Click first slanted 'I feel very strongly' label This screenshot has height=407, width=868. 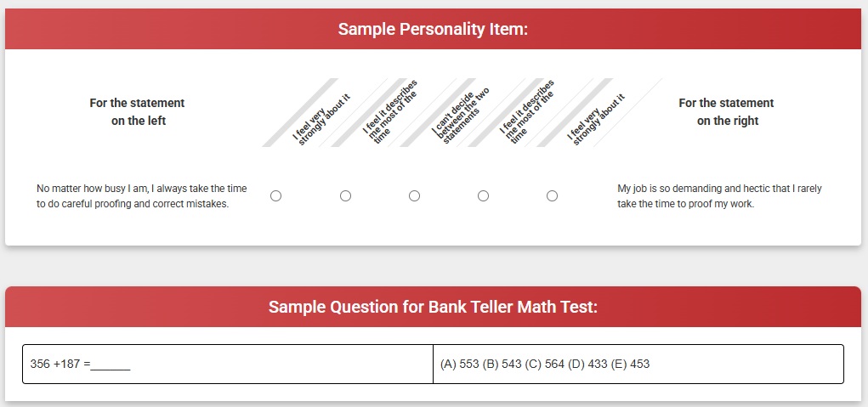[x=321, y=120]
